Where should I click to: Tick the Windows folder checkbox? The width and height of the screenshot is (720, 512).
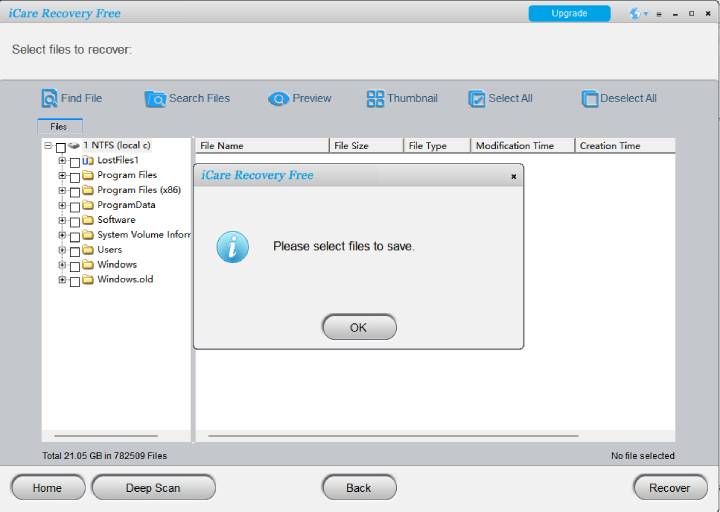75,267
